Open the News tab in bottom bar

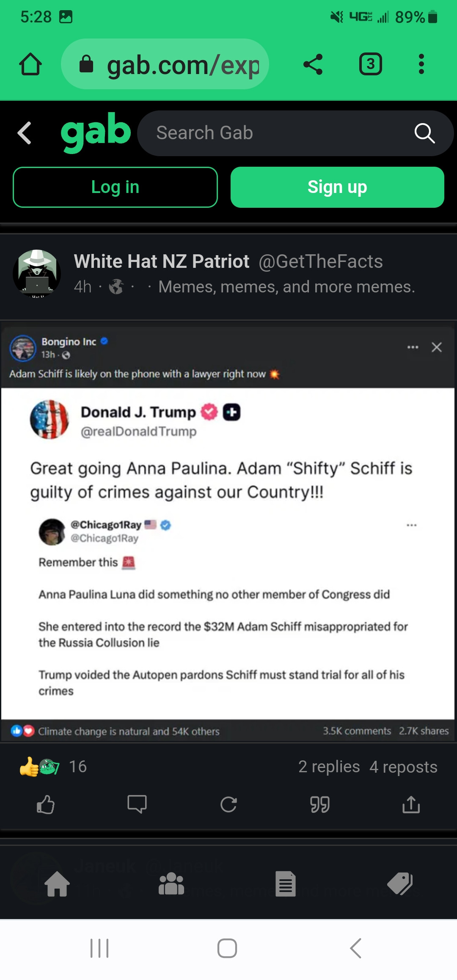[x=286, y=884]
